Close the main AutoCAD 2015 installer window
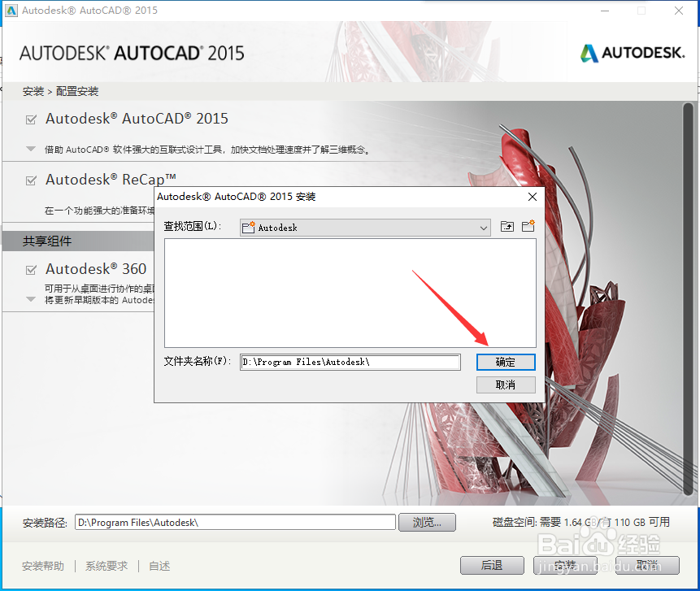Screen dimensions: 700x591 pyautogui.click(x=679, y=11)
